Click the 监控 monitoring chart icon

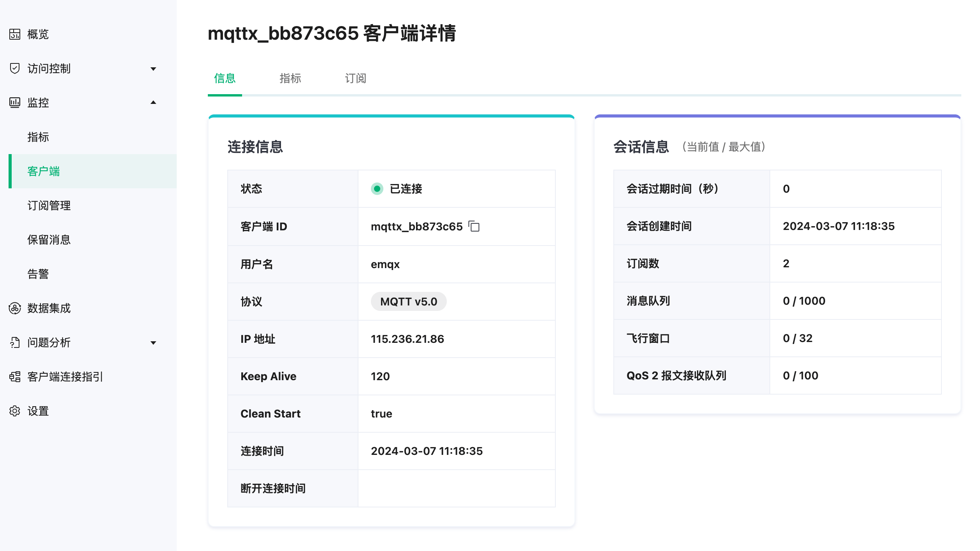pyautogui.click(x=14, y=103)
